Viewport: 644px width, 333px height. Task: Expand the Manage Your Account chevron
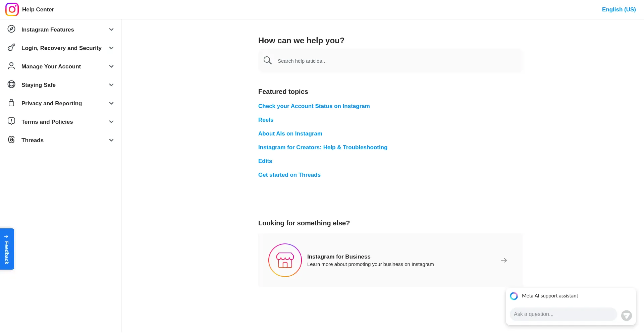pos(111,66)
